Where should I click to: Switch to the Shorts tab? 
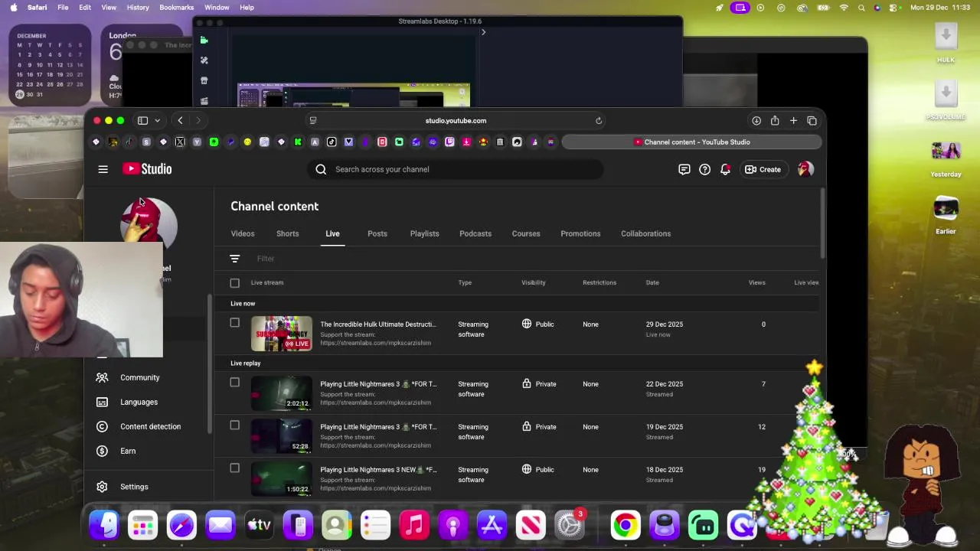tap(287, 233)
